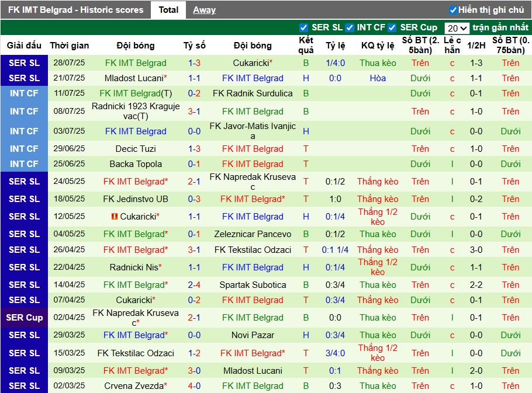Click the SER Cup league badge
The image size is (532, 393).
pos(24,318)
